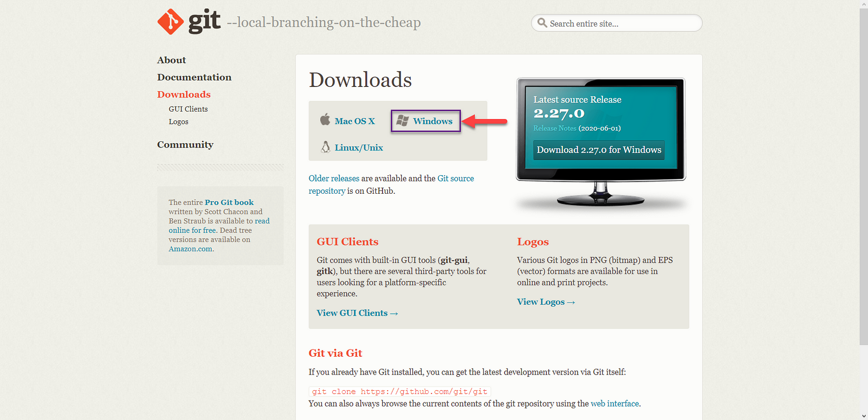Click the git clone command text

400,392
